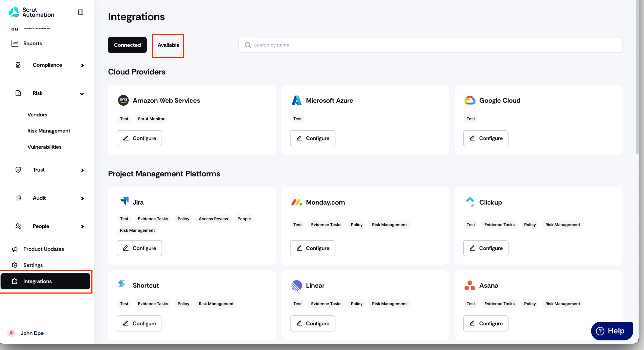Viewport: 644px width, 350px height.
Task: Click the Access Review tag on Jira
Action: (213, 219)
